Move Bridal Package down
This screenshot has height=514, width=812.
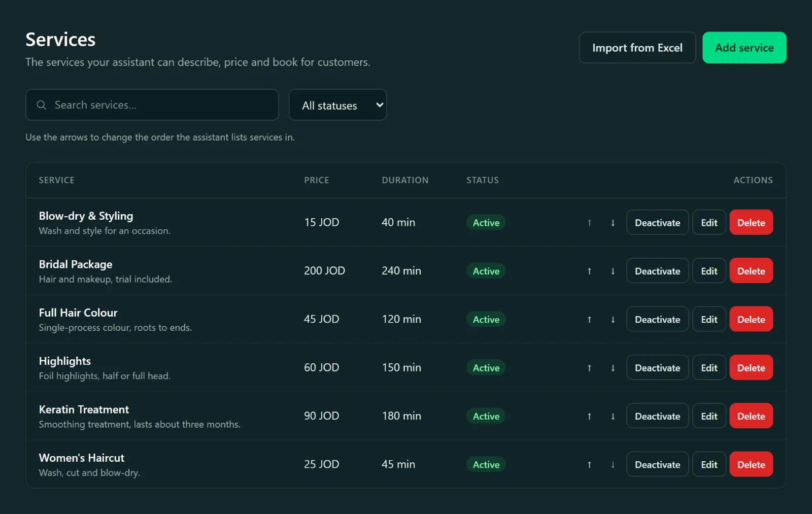tap(613, 271)
